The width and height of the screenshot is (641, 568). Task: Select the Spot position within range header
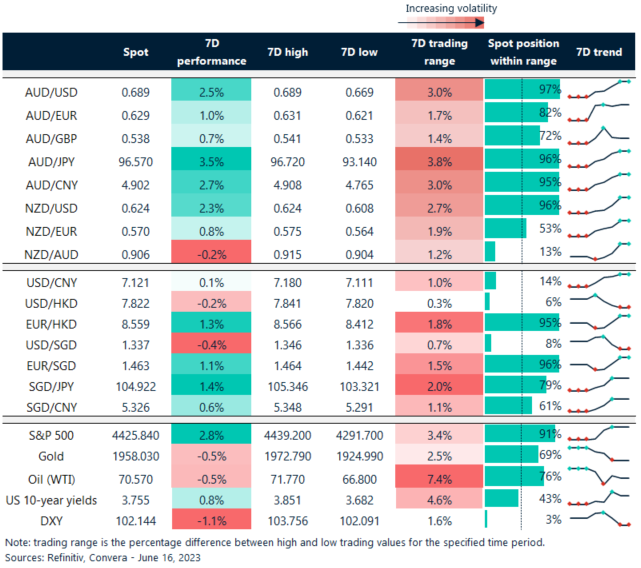(x=523, y=53)
